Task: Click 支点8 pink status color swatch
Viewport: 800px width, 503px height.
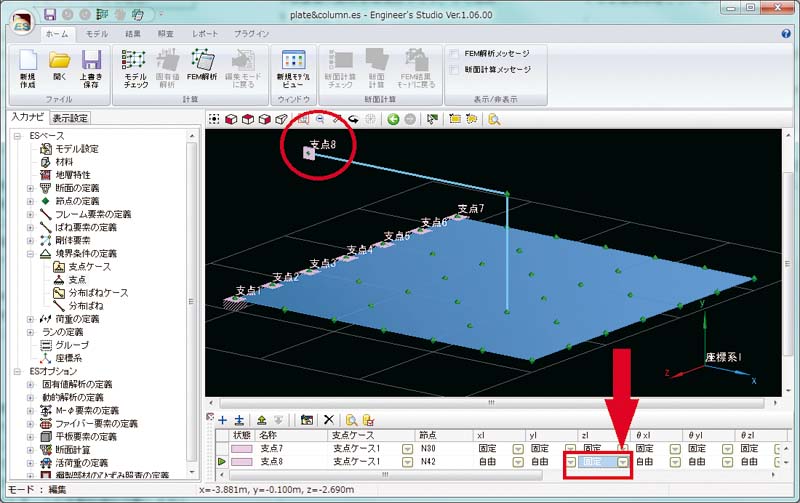Action: click(x=242, y=462)
